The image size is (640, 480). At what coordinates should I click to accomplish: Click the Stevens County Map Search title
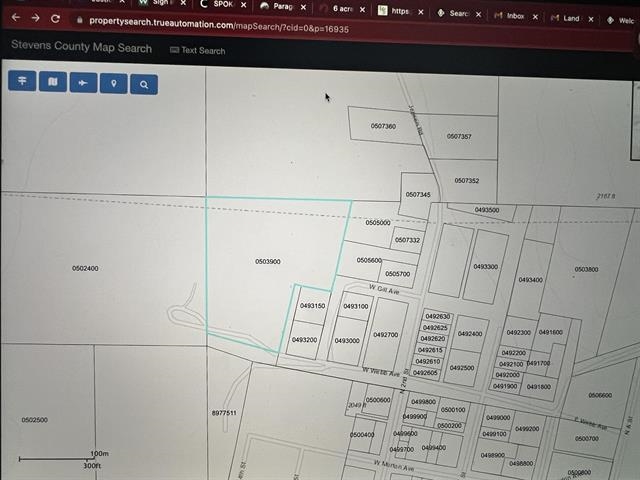(x=81, y=47)
